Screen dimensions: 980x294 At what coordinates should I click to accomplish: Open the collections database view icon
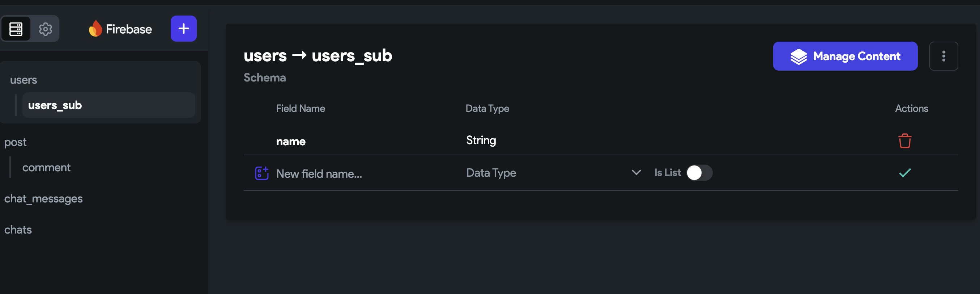(x=16, y=29)
